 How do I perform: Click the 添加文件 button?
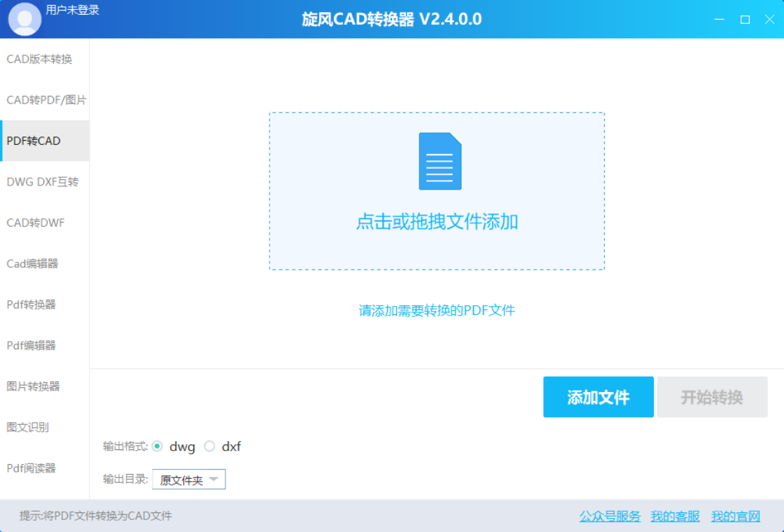coord(598,397)
